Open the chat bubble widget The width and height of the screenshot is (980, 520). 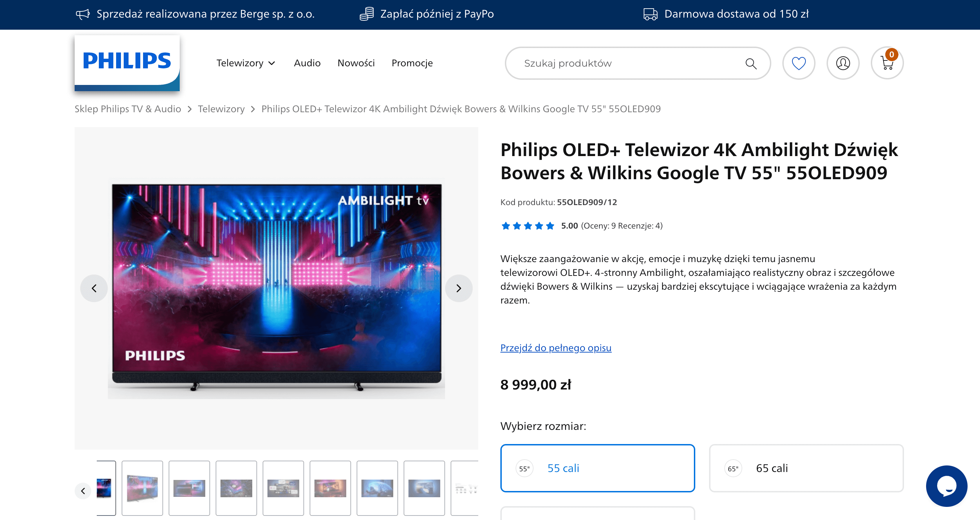coord(946,486)
